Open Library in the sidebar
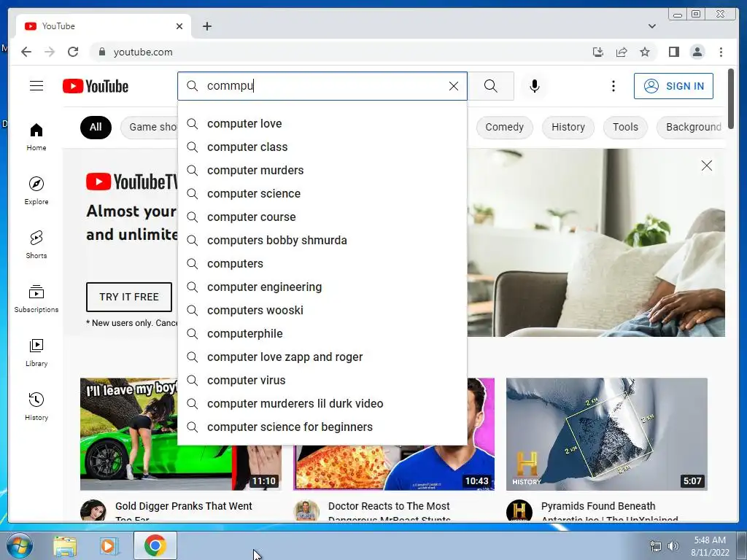Screen dimensions: 747x560 pyautogui.click(x=36, y=352)
